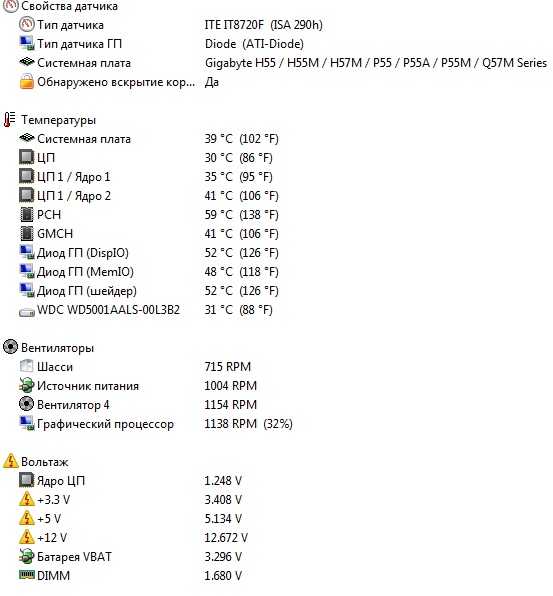553x596 pixels.
Task: Click the GMCH chipset icon
Action: [27, 233]
